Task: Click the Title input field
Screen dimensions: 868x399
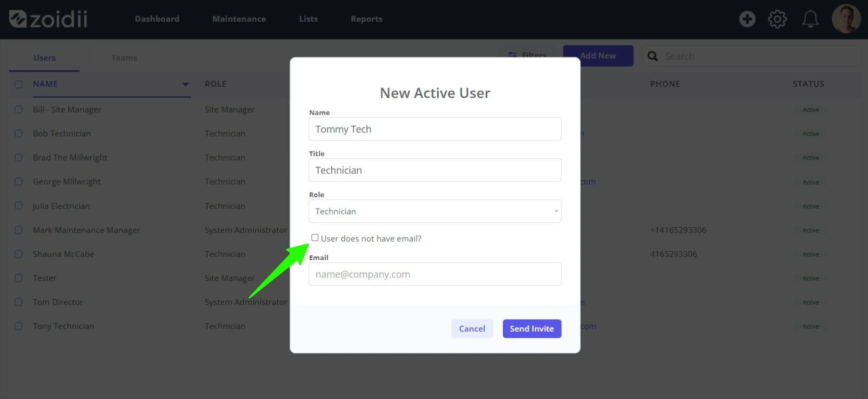Action: (x=435, y=170)
